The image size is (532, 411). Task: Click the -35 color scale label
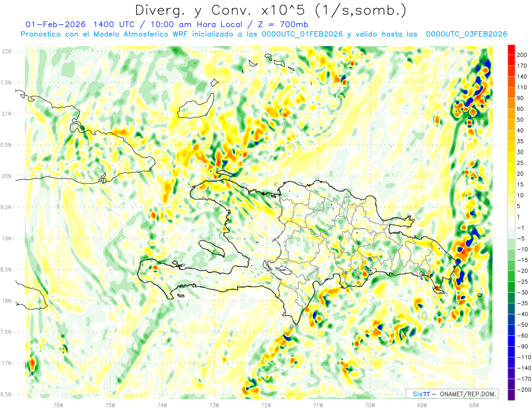point(523,303)
